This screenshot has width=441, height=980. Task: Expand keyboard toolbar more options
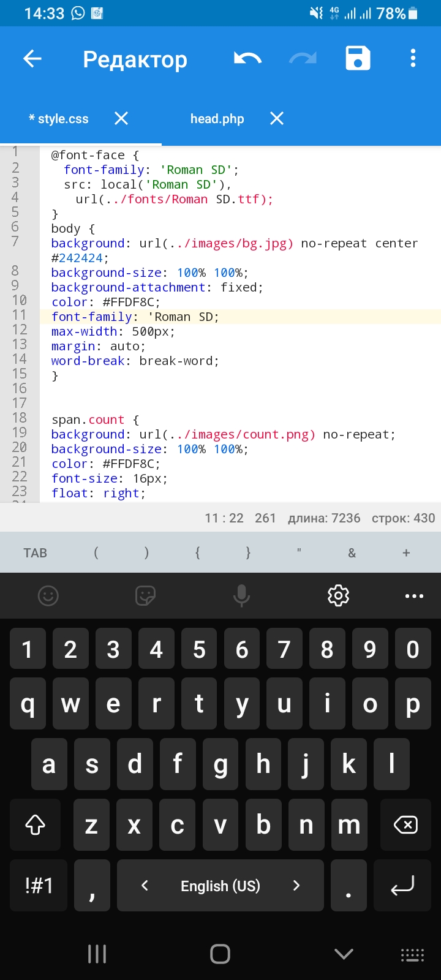[414, 595]
